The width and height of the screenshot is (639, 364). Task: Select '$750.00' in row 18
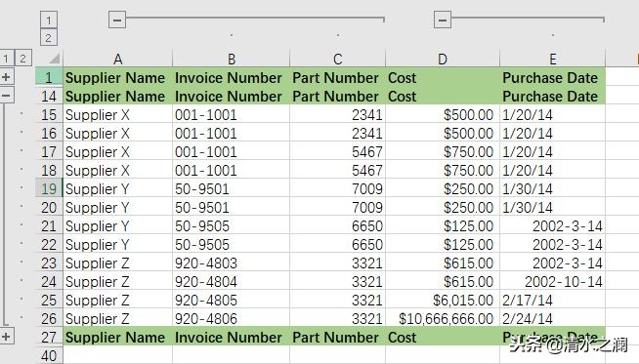coord(443,170)
